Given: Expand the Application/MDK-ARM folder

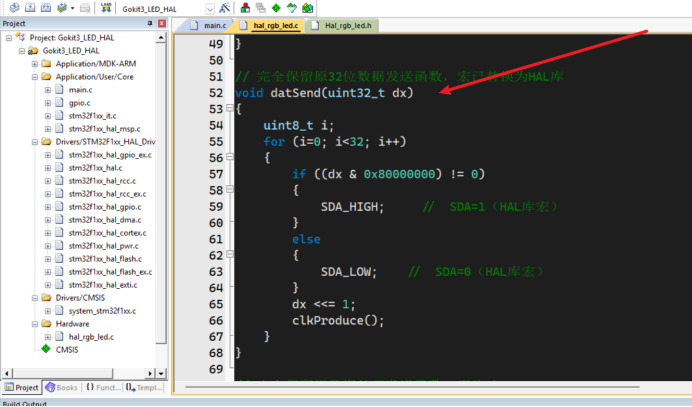Looking at the screenshot, I should pos(34,63).
